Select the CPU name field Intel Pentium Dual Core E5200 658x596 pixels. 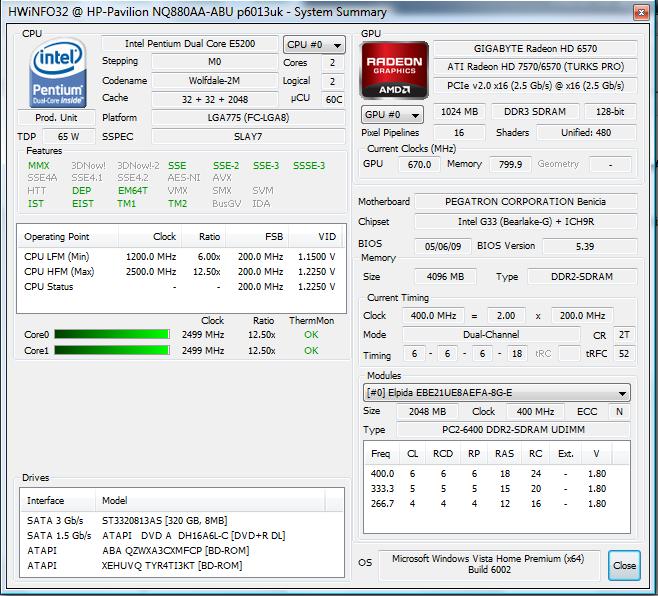(190, 44)
